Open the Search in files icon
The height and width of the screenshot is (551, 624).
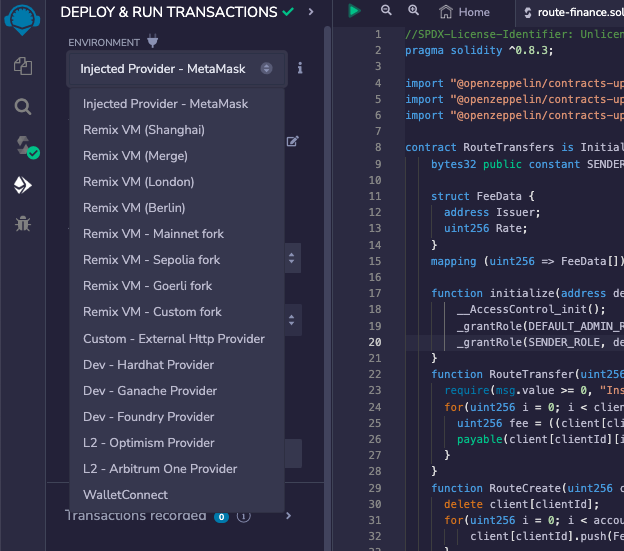pos(22,106)
